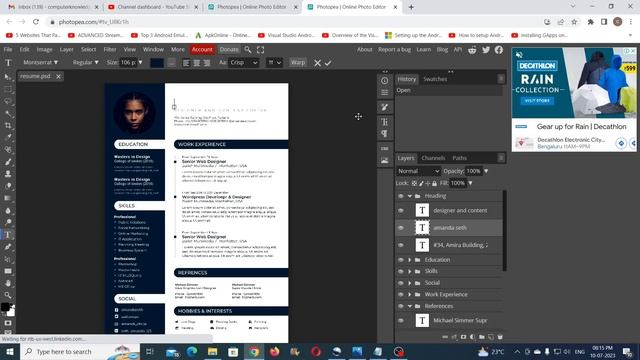640x360 pixels.
Task: Click the Warp button
Action: 298,62
